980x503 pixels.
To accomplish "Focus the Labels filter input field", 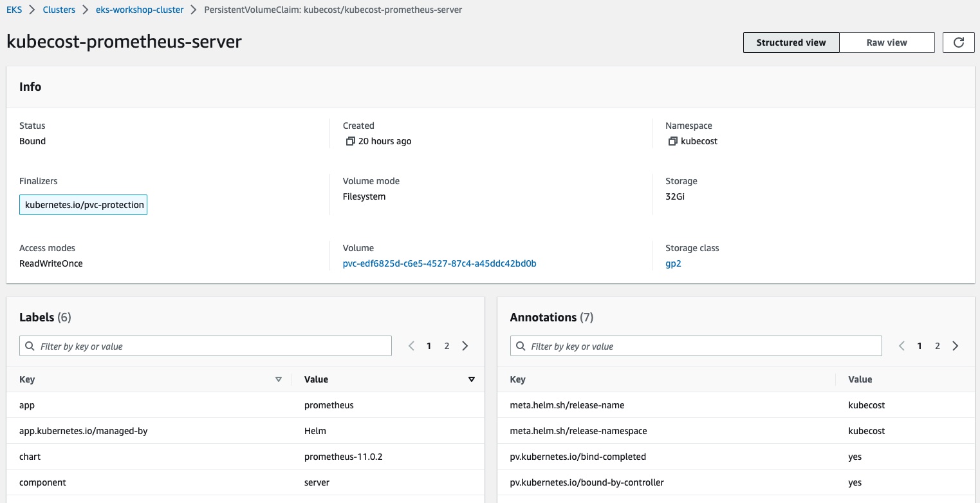I will coord(205,346).
